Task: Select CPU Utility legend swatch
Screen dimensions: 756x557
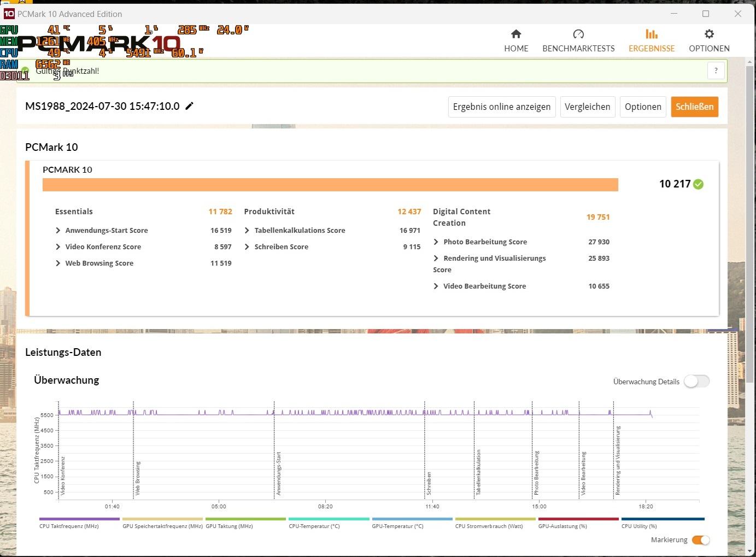Action: (x=663, y=519)
